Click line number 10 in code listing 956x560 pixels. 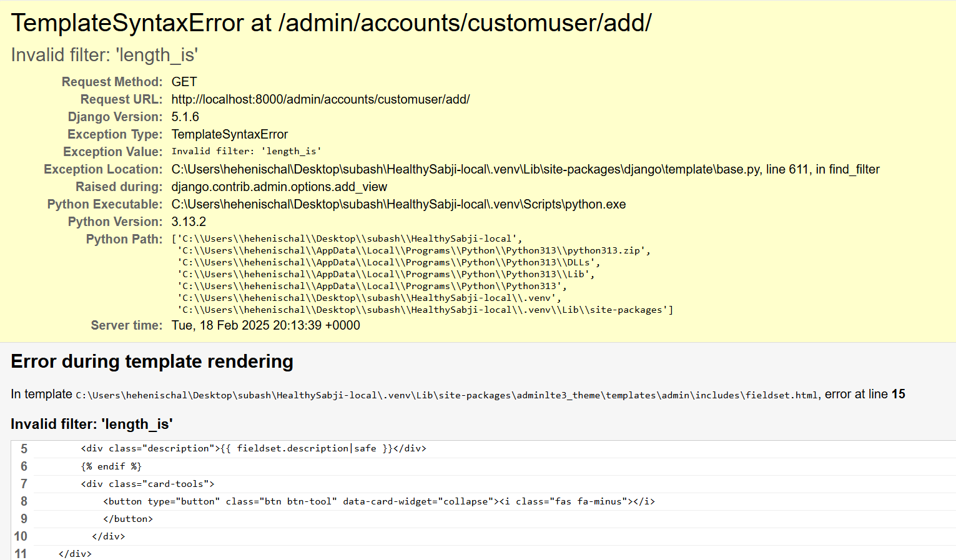21,536
